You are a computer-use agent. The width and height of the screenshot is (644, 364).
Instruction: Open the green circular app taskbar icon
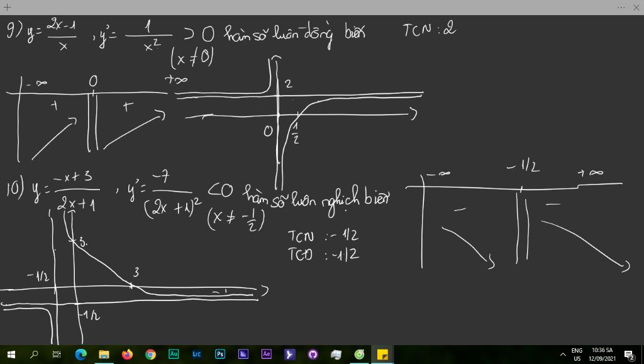[359, 354]
